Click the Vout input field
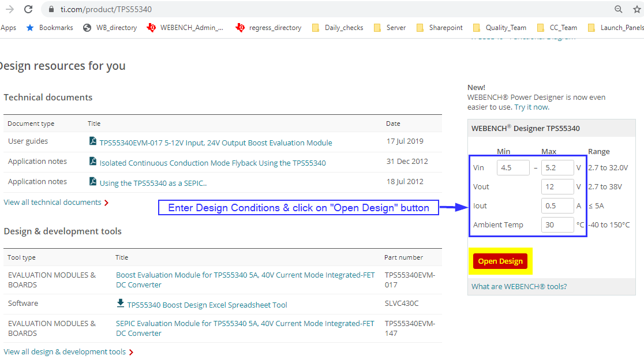 pos(557,186)
